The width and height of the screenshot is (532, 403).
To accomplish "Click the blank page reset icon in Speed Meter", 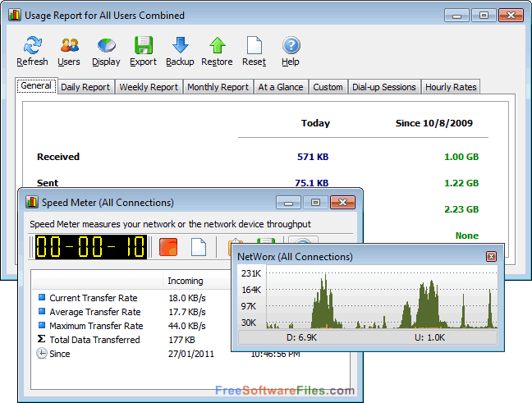I will click(199, 247).
